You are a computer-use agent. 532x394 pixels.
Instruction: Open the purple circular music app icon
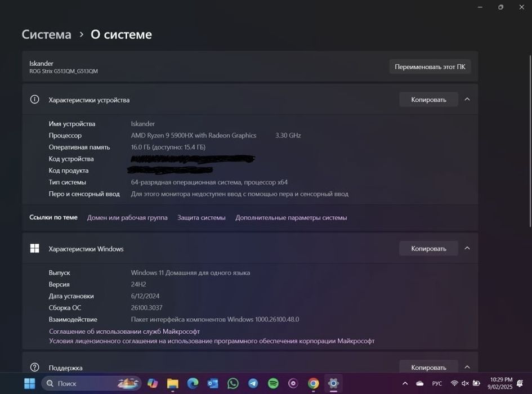tap(293, 383)
